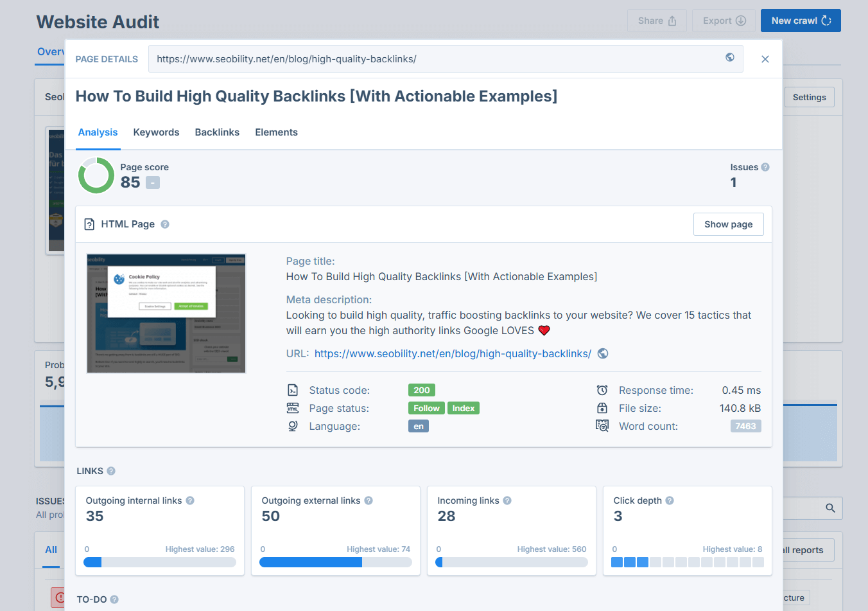Click help icon beside TO-DO heading
This screenshot has height=611, width=868.
pos(114,599)
